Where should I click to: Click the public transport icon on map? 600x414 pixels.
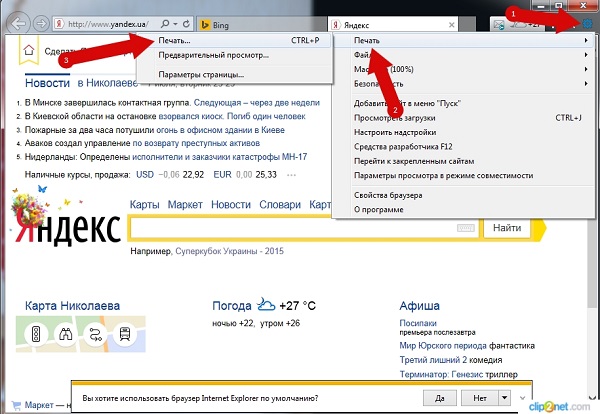click(127, 334)
